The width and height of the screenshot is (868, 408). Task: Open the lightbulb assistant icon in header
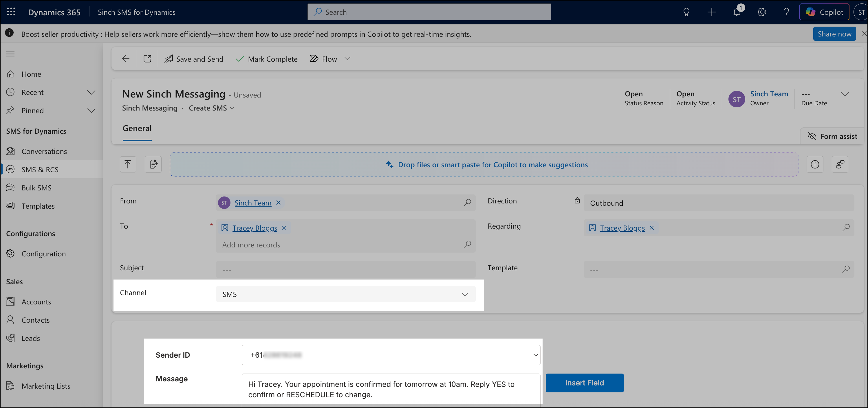pyautogui.click(x=686, y=12)
